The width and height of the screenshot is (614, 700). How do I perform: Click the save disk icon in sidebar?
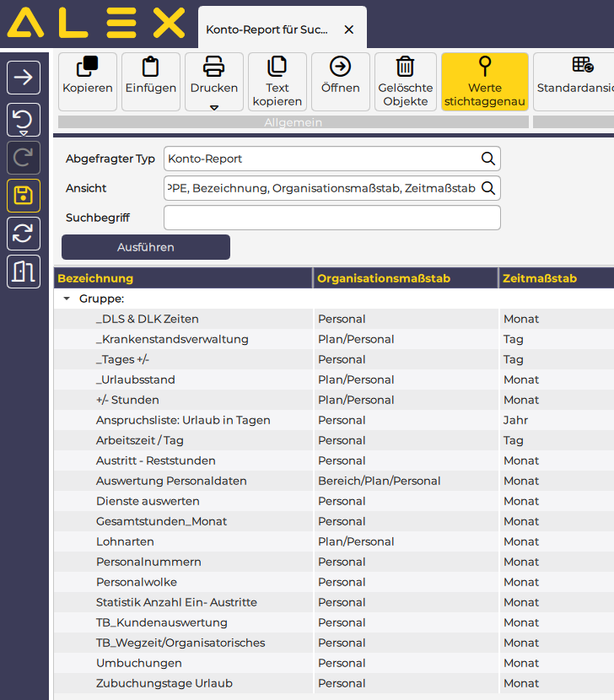pyautogui.click(x=24, y=196)
